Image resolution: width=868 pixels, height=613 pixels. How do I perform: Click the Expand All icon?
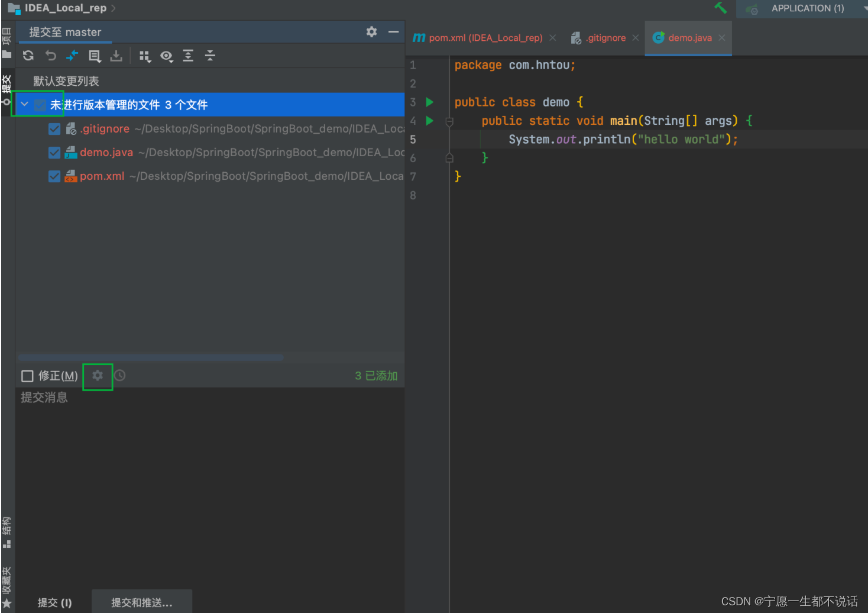tap(188, 56)
